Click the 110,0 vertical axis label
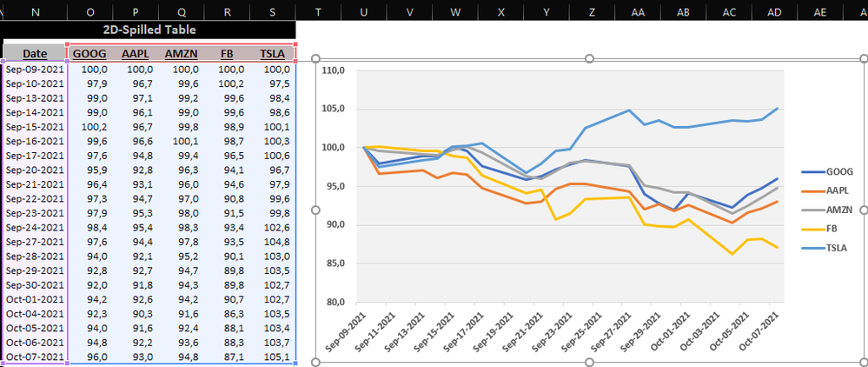Viewport: 868px width, 367px height. tap(335, 70)
